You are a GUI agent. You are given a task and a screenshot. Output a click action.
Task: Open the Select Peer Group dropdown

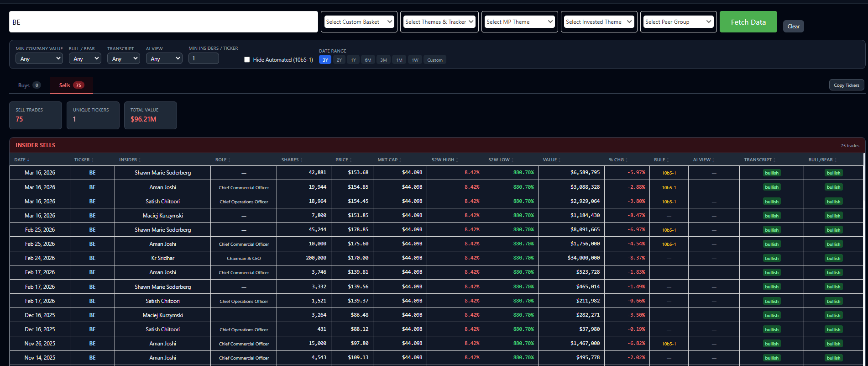click(678, 22)
